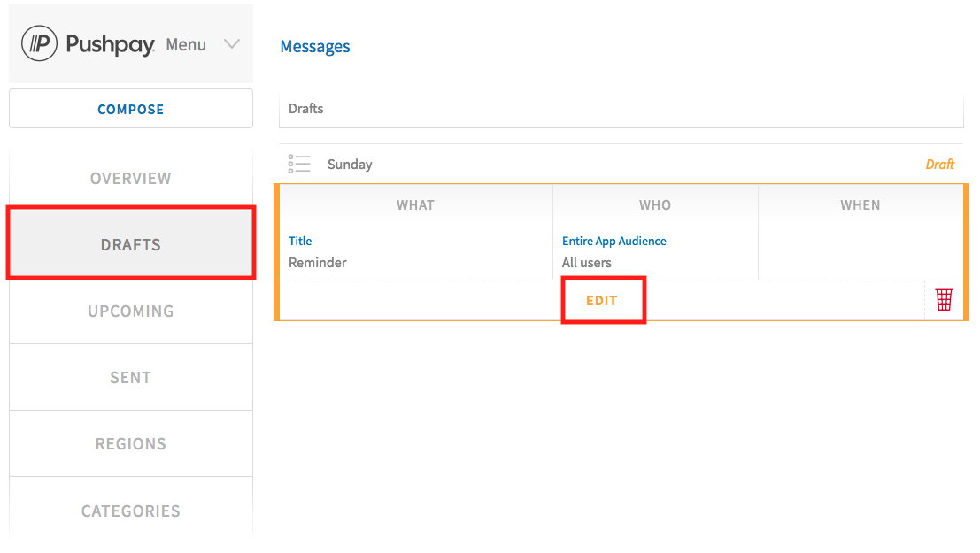
Task: Click the Draft status label
Action: [x=939, y=164]
